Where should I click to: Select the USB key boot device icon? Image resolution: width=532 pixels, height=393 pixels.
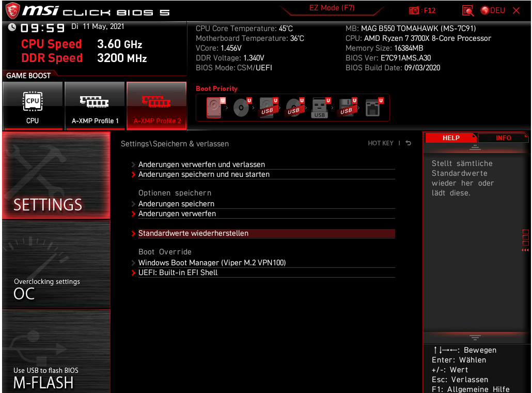(x=321, y=108)
